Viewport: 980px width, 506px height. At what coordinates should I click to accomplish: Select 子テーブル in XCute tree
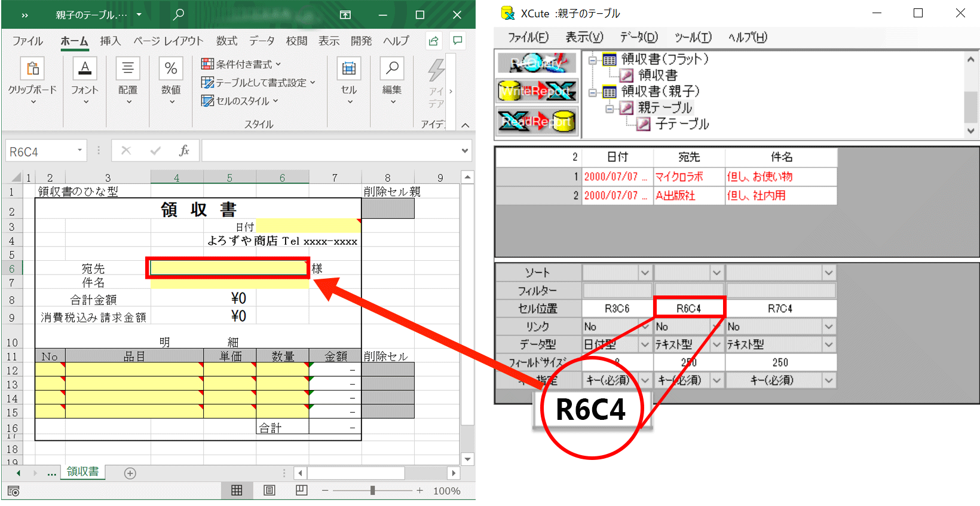pyautogui.click(x=682, y=124)
